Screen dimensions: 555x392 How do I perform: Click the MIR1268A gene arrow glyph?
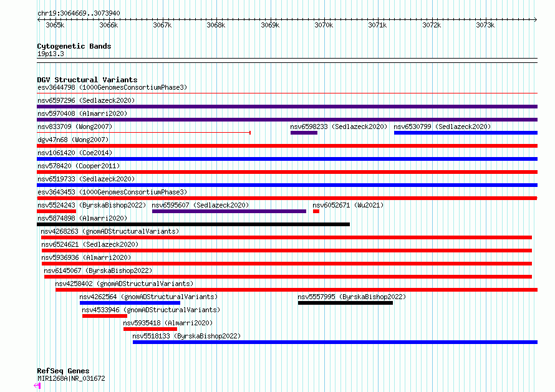[37, 386]
